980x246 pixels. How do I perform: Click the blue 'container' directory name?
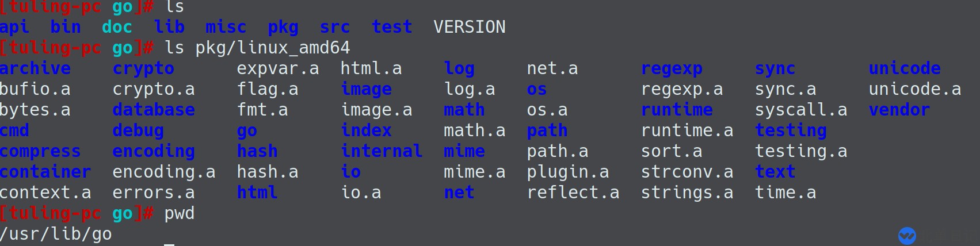click(x=45, y=172)
